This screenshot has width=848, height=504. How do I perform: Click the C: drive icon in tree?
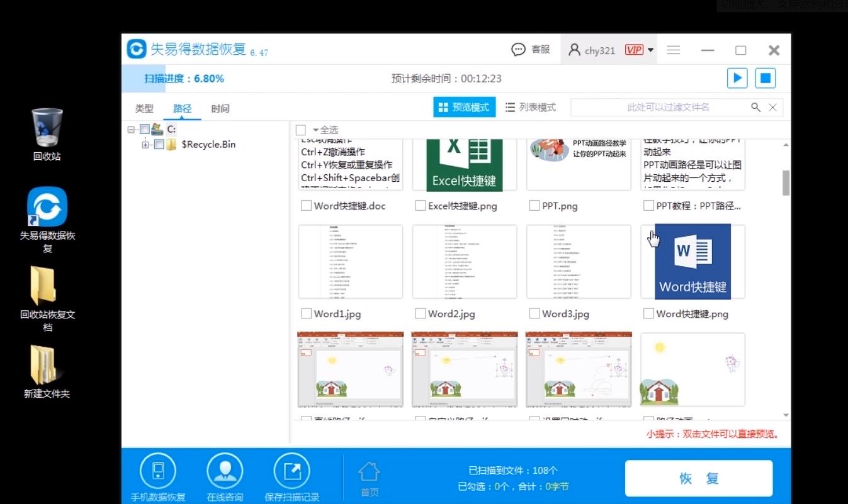point(157,129)
